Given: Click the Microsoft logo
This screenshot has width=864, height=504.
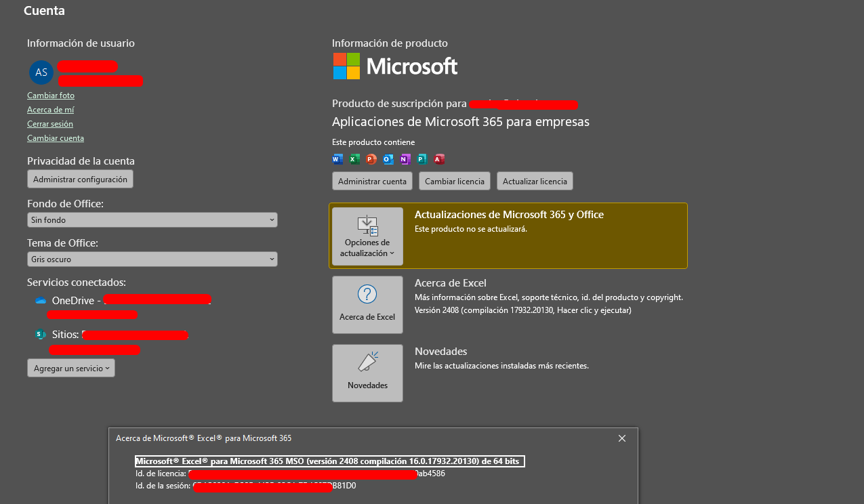Looking at the screenshot, I should [x=395, y=66].
